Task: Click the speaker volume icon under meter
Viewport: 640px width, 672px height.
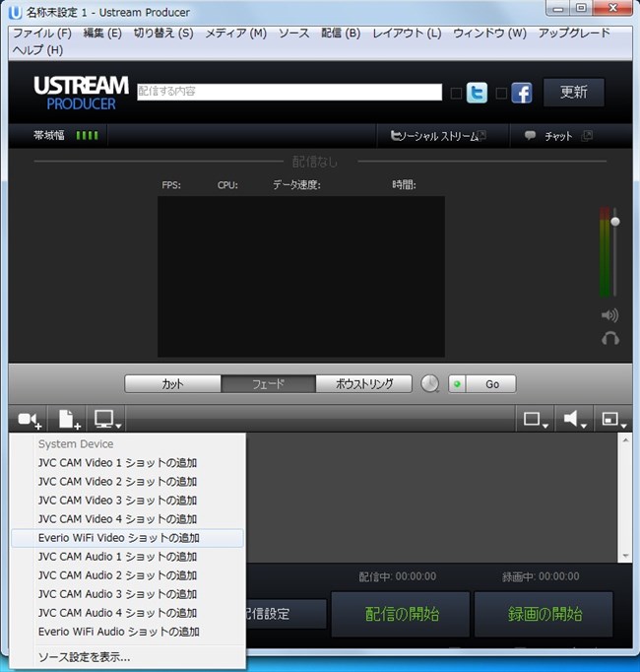Action: (x=609, y=315)
